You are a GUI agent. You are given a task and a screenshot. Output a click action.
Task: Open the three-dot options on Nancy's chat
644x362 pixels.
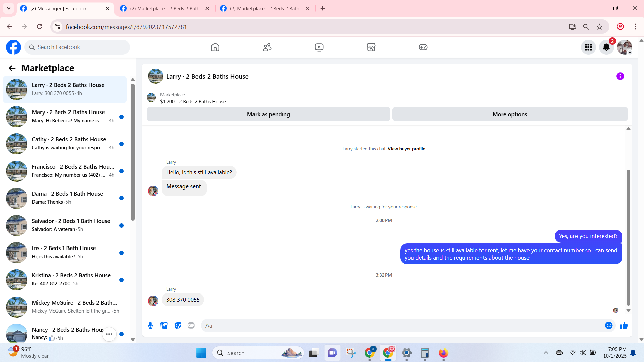point(109,334)
